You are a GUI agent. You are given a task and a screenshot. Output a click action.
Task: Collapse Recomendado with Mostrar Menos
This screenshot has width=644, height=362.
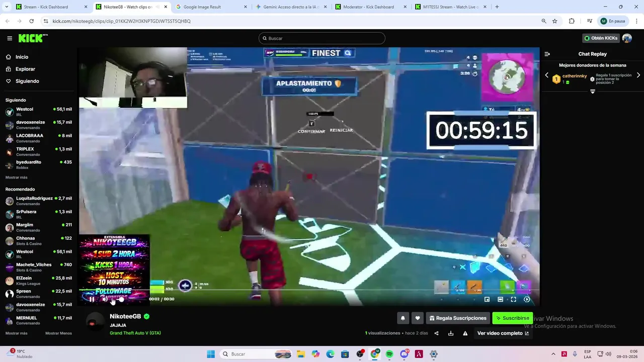(x=58, y=333)
